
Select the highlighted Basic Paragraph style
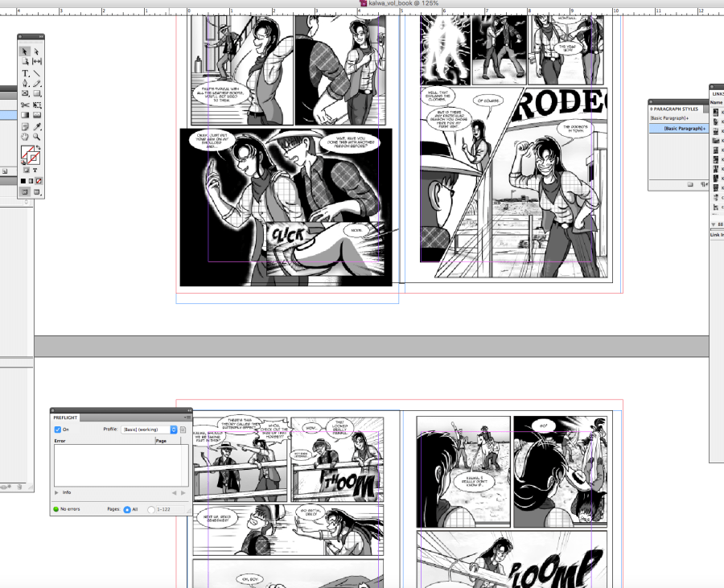point(684,129)
